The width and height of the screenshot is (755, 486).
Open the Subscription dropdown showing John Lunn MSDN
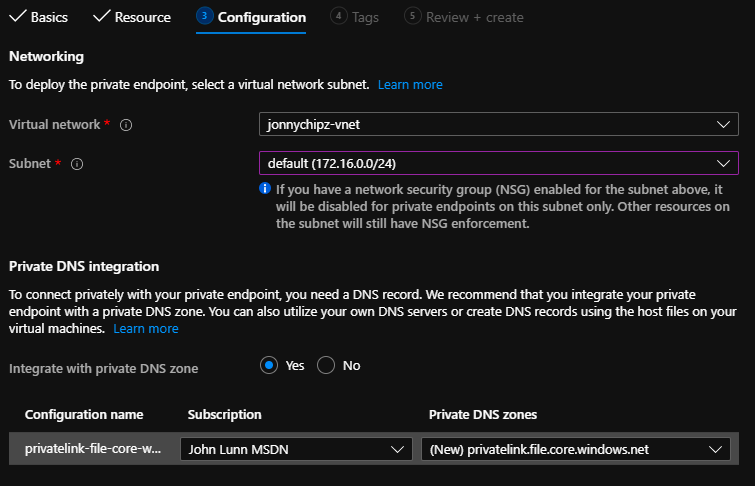296,450
